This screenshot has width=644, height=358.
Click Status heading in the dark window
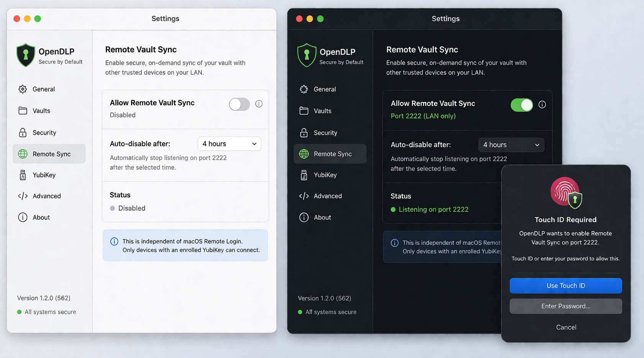click(x=401, y=196)
